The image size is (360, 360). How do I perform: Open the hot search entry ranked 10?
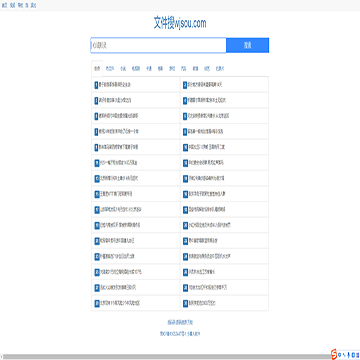[206, 147]
